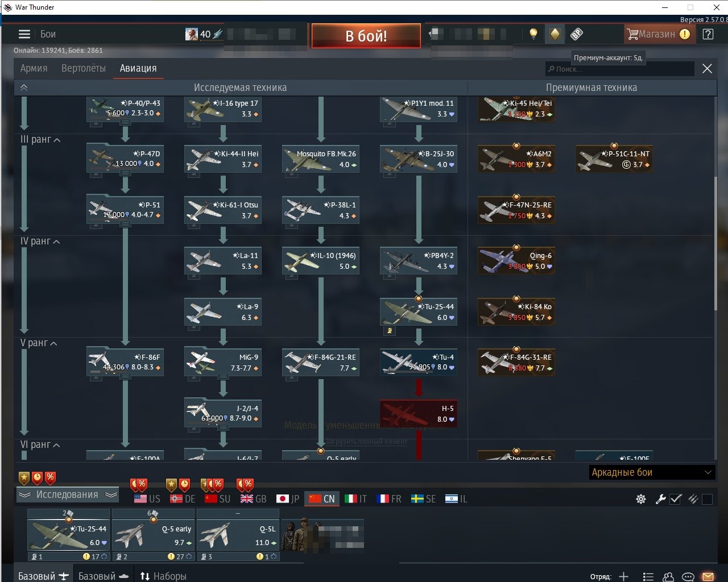Click the player avatar icon at level 40
728x582 pixels.
click(x=192, y=34)
